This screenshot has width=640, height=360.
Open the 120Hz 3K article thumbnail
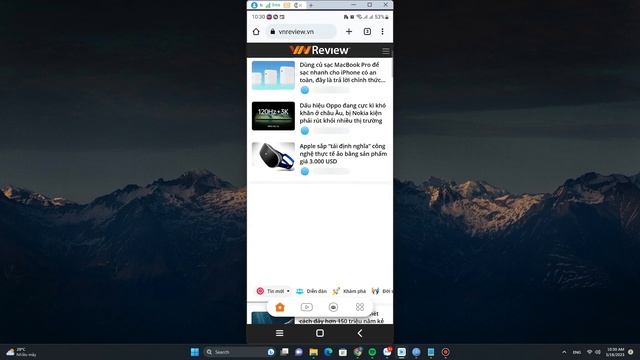273,116
